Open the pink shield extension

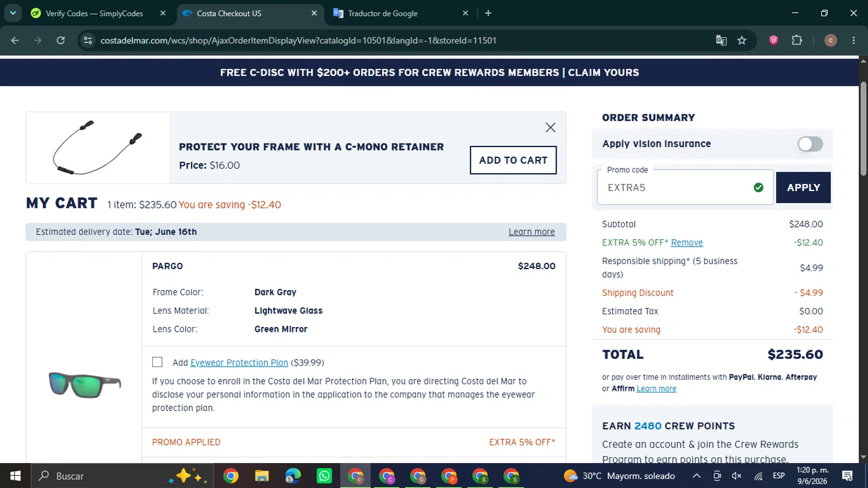click(773, 41)
